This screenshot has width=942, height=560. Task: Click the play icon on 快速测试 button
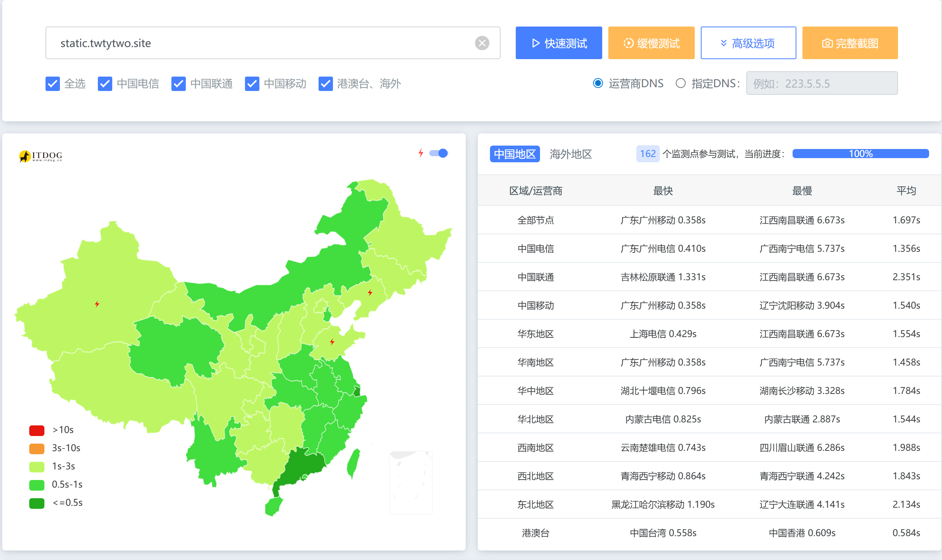pos(536,43)
